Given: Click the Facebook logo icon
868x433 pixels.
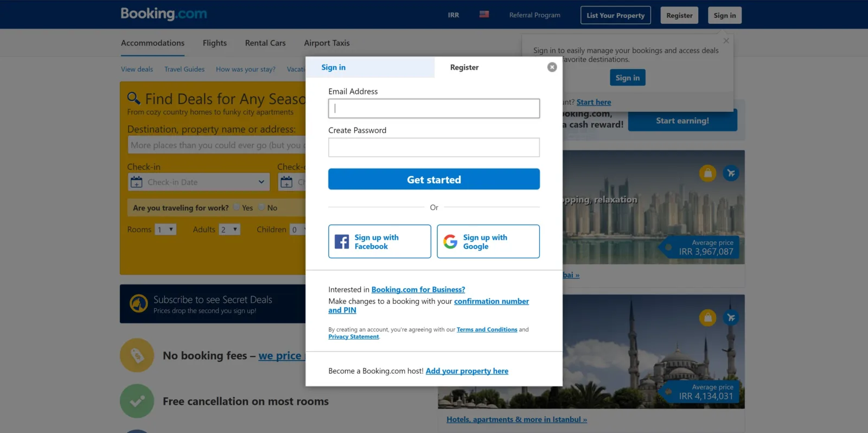Looking at the screenshot, I should click(x=342, y=241).
